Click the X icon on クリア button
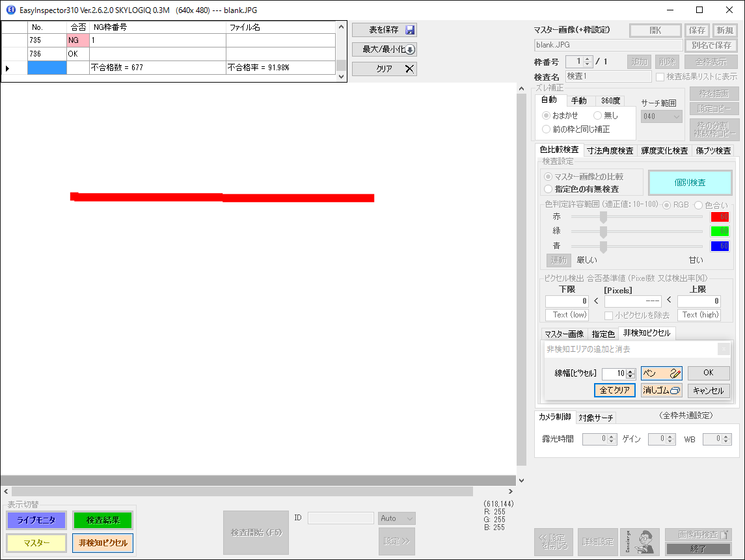The width and height of the screenshot is (745, 560). coord(409,69)
